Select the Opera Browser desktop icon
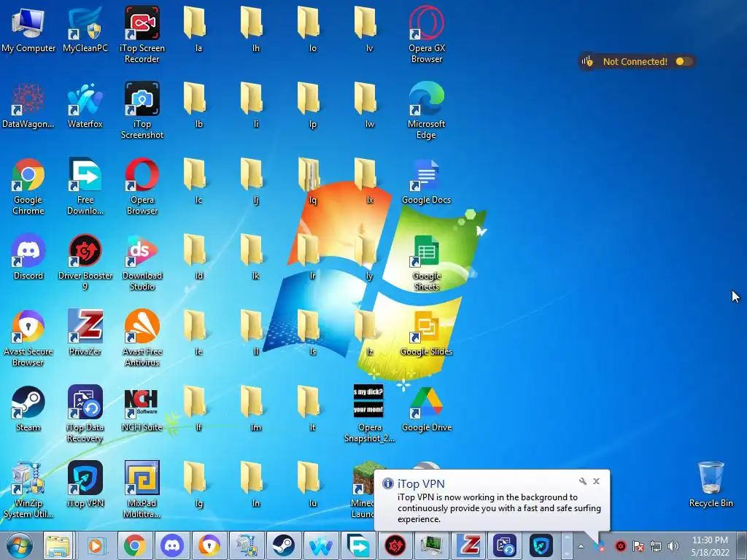 142,186
